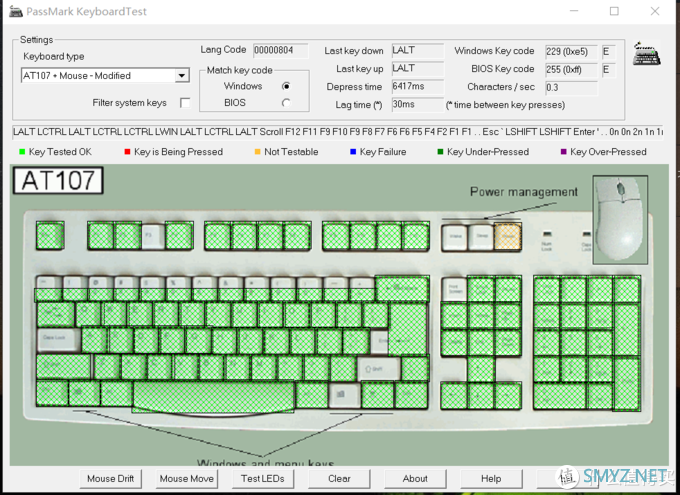Screen dimensions: 680x495
Task: Click the left Shift key
Action: coord(64,367)
